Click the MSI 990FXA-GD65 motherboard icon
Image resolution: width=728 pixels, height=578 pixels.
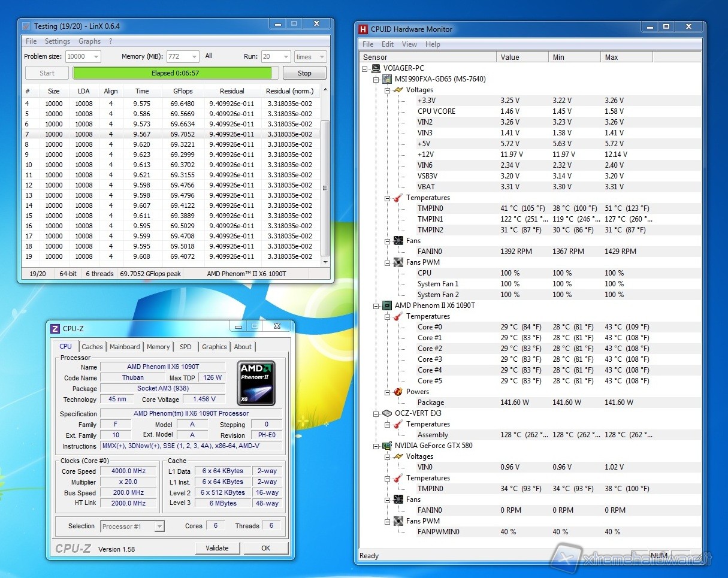(387, 79)
